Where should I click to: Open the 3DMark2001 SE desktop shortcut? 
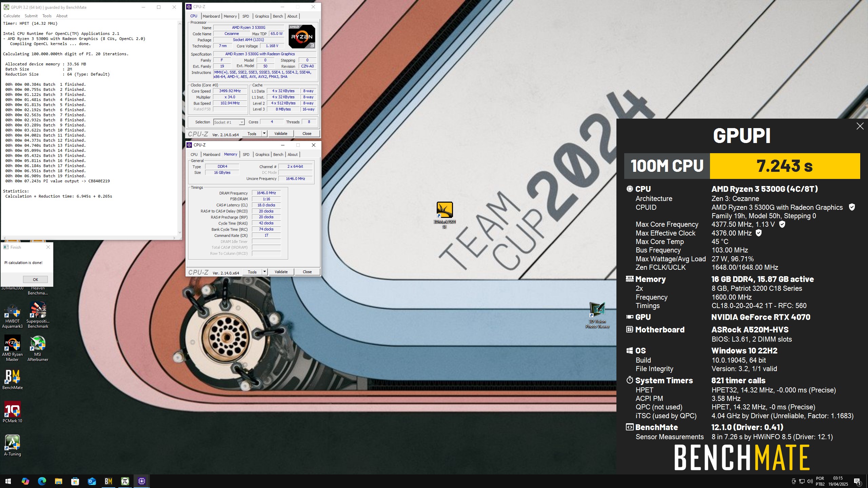[445, 215]
